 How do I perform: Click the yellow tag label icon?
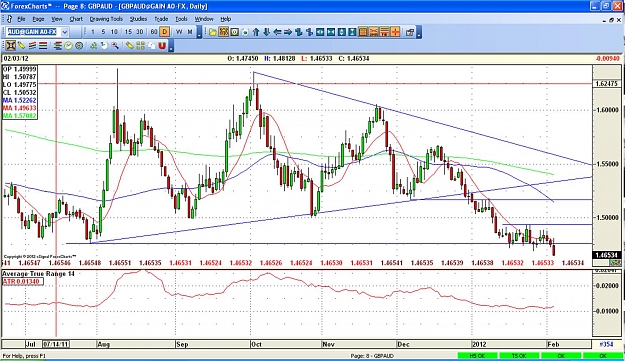pyautogui.click(x=130, y=46)
